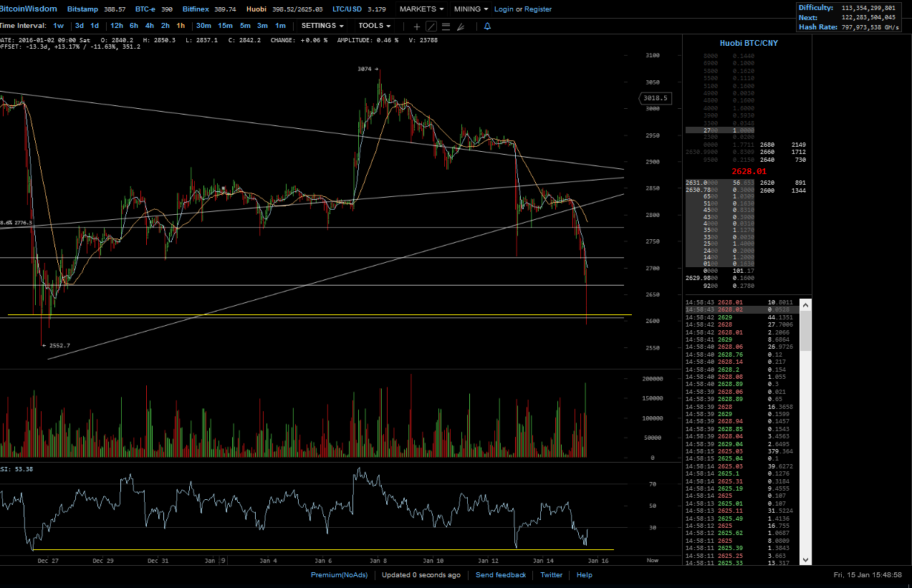Screen dimensions: 912x588
Task: Click the Login link
Action: (x=504, y=9)
